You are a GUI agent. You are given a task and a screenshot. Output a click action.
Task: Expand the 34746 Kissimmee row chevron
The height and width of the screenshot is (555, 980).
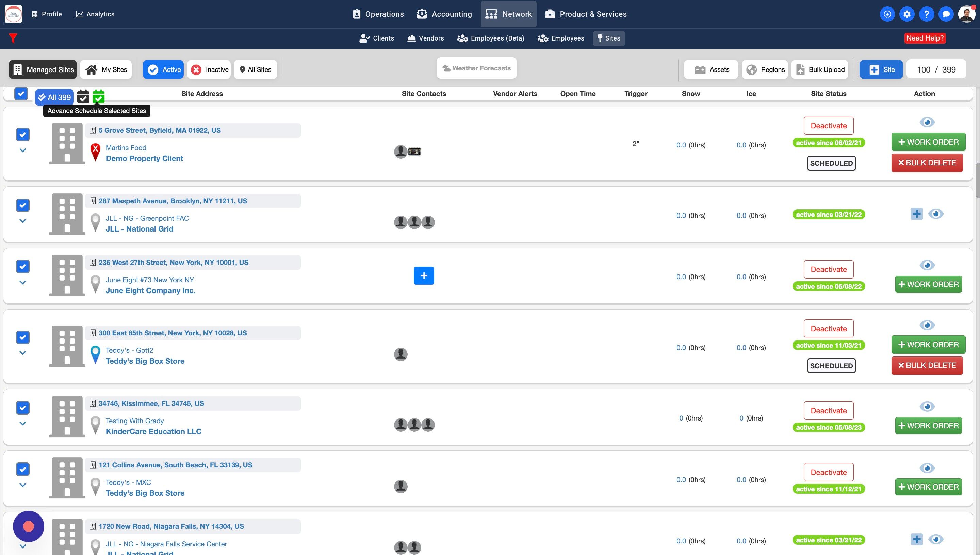23,424
